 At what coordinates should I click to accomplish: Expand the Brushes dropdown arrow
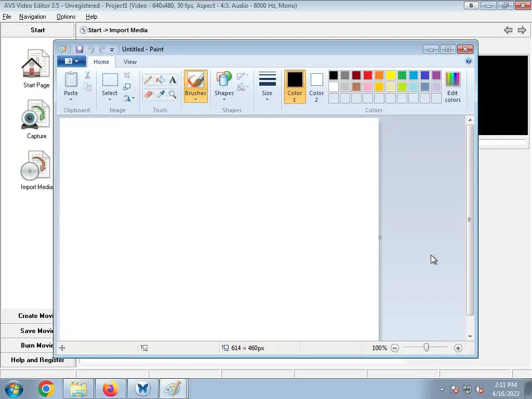pos(196,99)
